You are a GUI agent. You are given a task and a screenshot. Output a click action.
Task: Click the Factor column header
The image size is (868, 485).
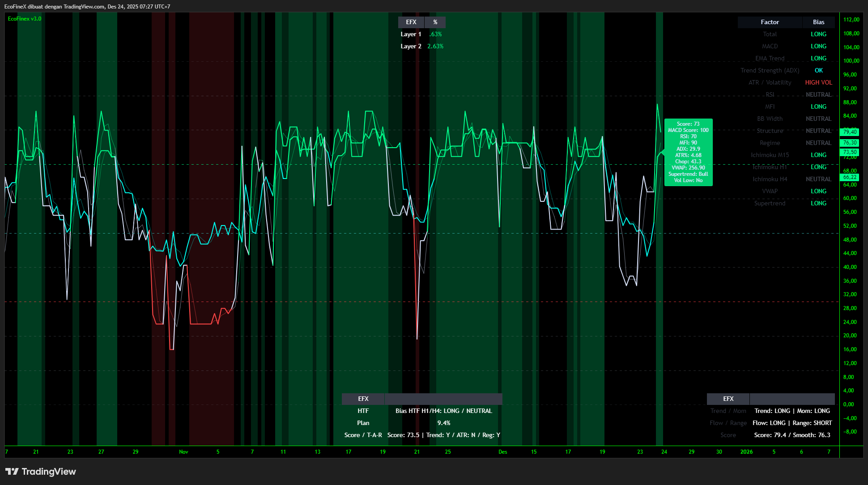point(770,22)
